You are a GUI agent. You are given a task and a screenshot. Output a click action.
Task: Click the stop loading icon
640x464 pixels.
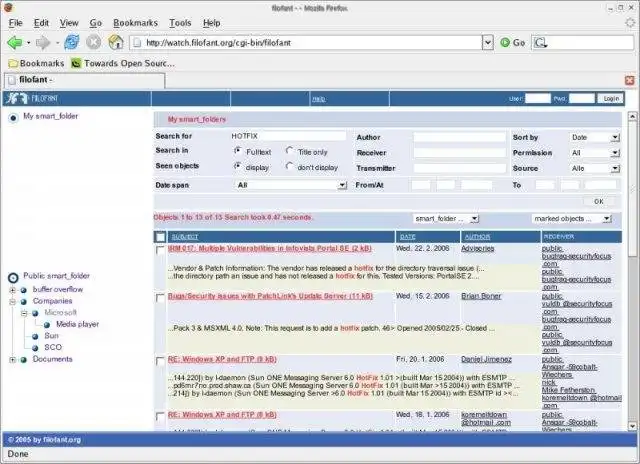[x=93, y=42]
